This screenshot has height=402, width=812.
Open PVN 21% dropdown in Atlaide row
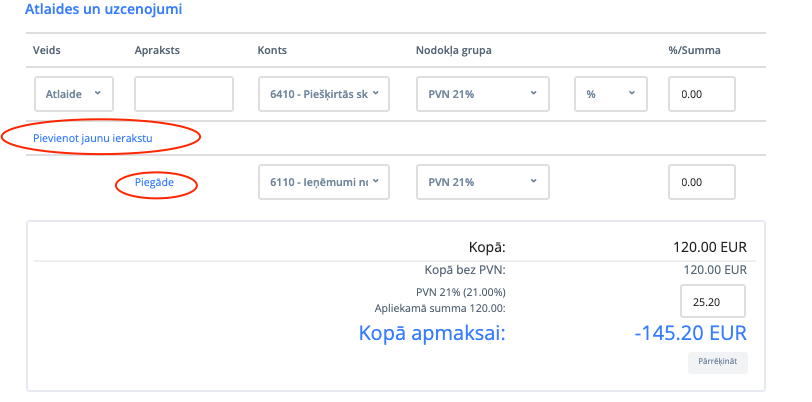[482, 94]
